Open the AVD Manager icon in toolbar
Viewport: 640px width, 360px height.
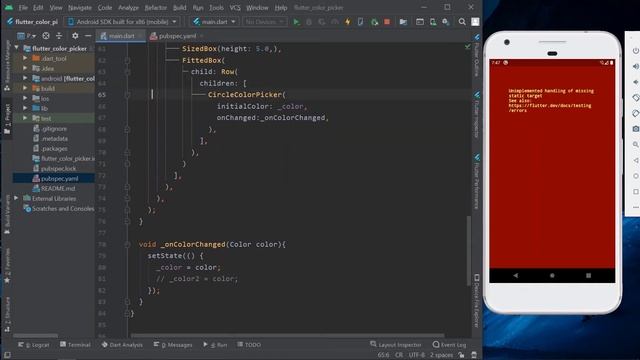coord(433,22)
